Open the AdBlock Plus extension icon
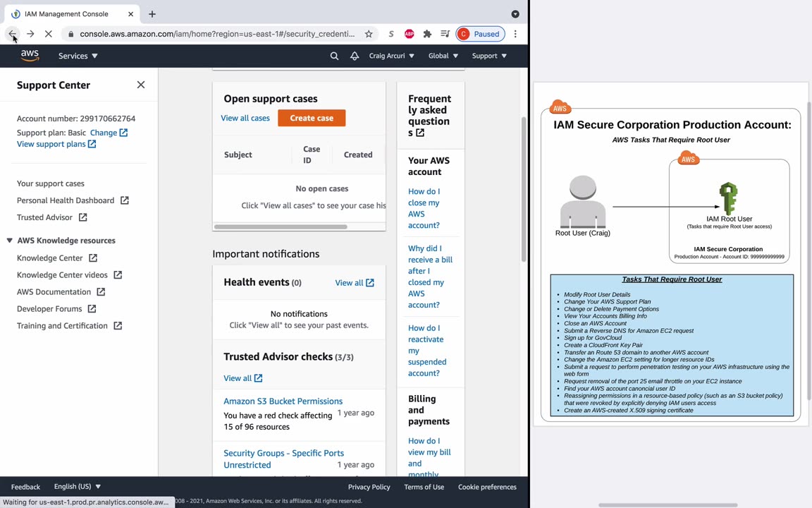 [x=409, y=34]
